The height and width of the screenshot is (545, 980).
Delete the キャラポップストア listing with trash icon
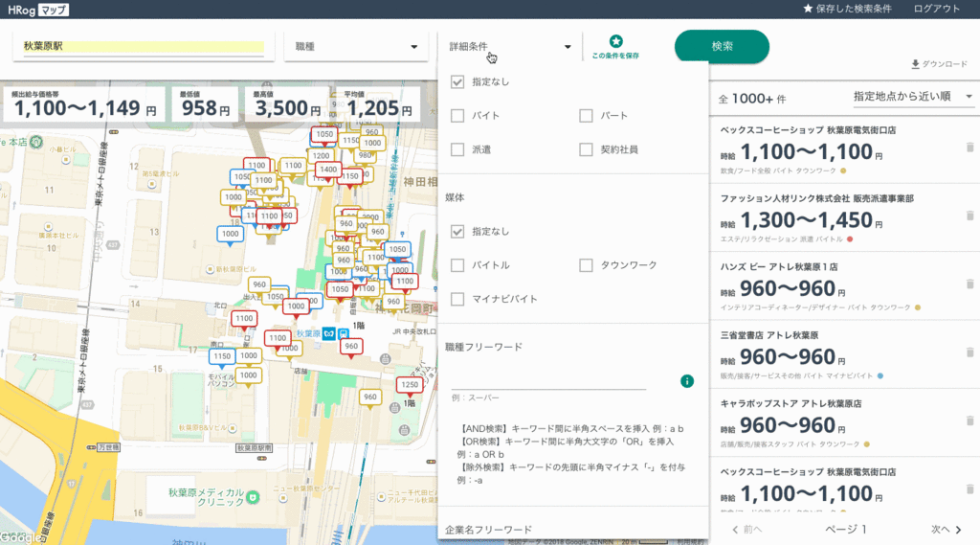tap(970, 420)
